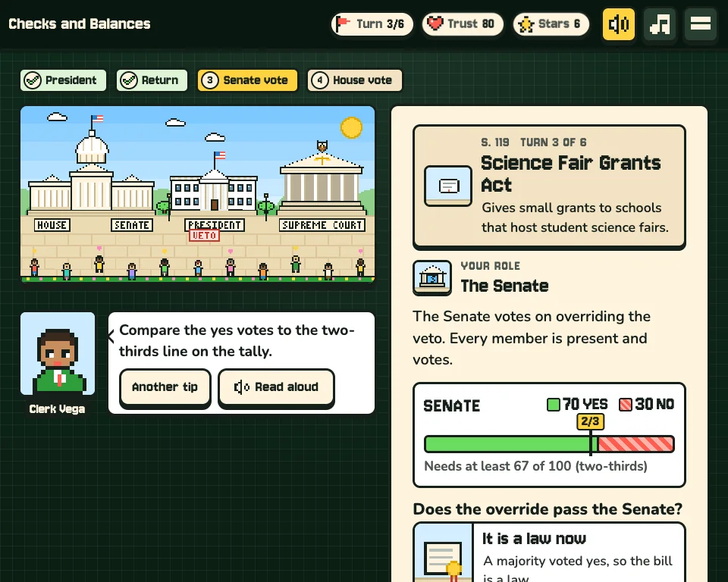Click the Supreme Court building in scene

tap(322, 185)
